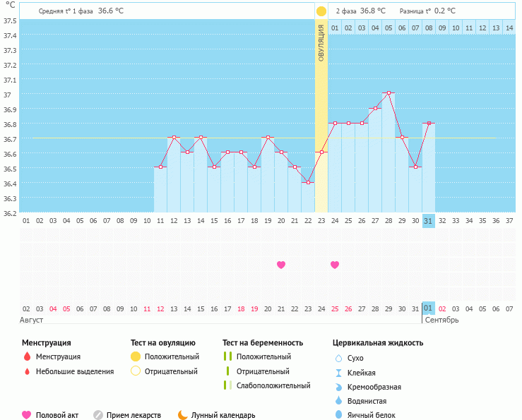Click the Сухо cervical fluid drop icon
This screenshot has height=420, width=522.
coord(338,359)
